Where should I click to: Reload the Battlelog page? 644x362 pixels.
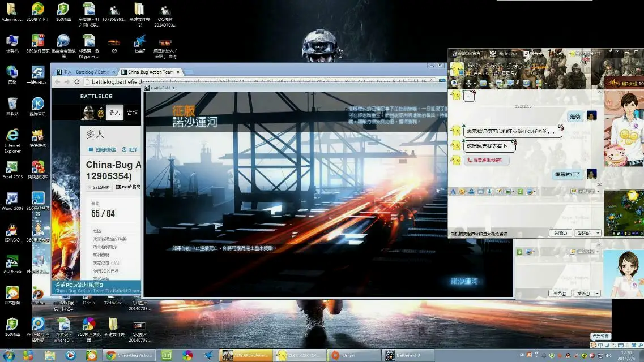77,81
